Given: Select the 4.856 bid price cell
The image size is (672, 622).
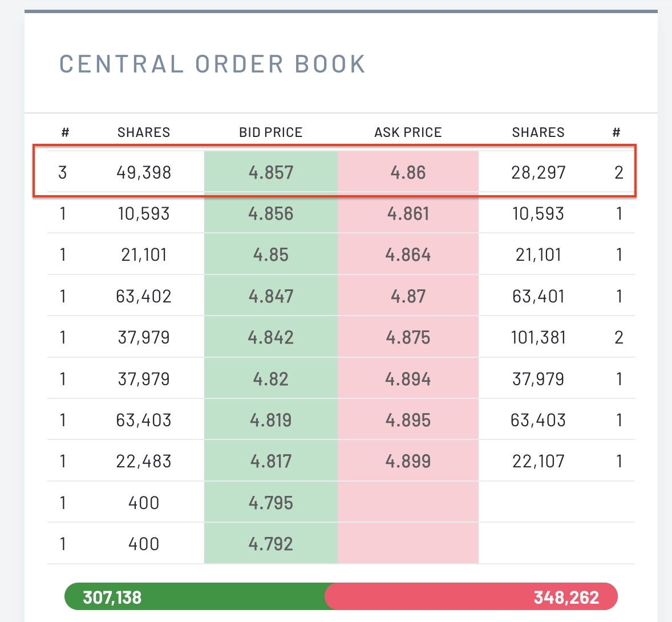Looking at the screenshot, I should coord(271,214).
